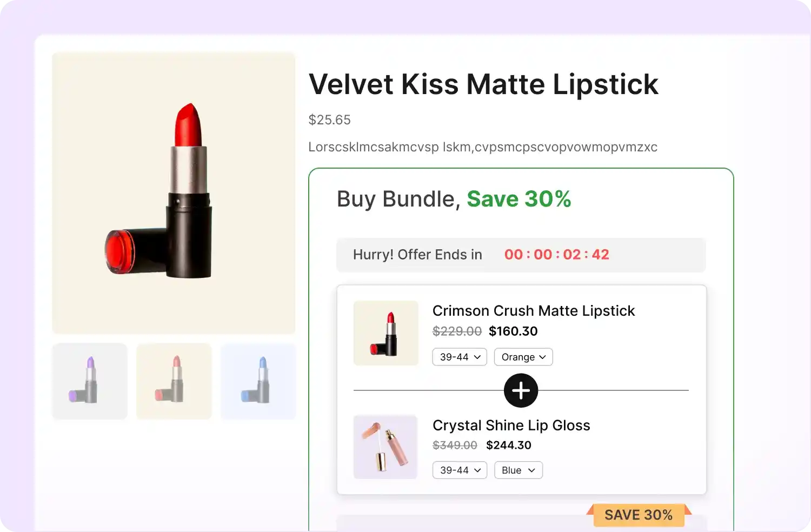Expand the Blue color dropdown
811x532 pixels.
518,470
